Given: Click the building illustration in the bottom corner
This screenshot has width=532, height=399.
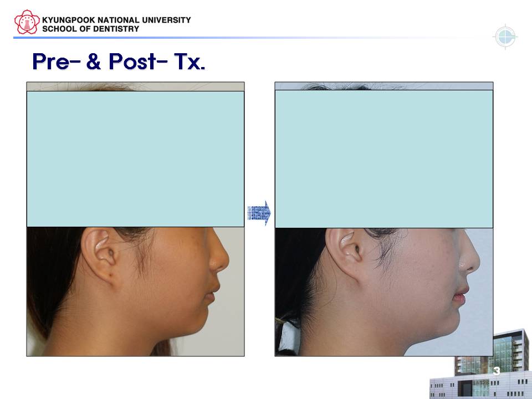Looking at the screenshot, I should (x=480, y=365).
